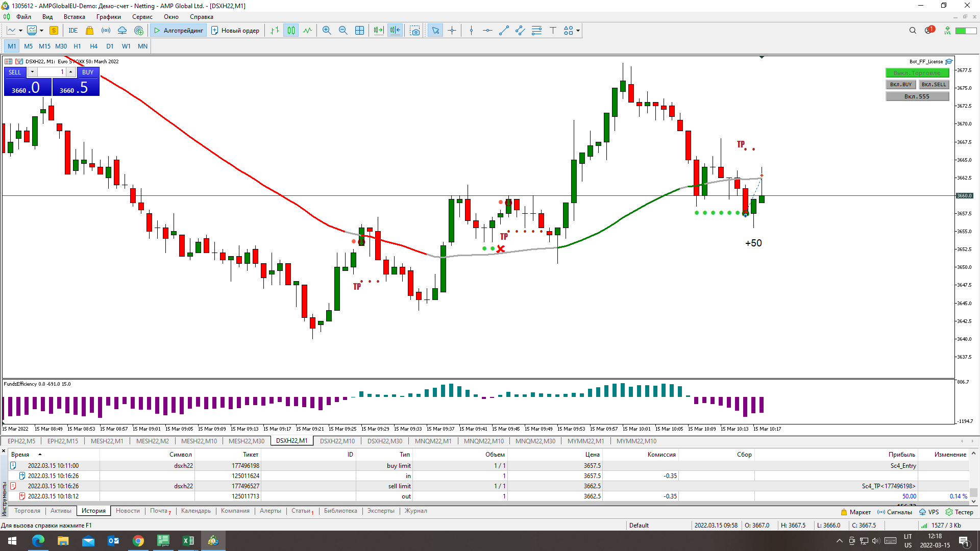Viewport: 980px width, 551px height.
Task: Expand the objects shapes dropdown arrow
Action: (578, 31)
